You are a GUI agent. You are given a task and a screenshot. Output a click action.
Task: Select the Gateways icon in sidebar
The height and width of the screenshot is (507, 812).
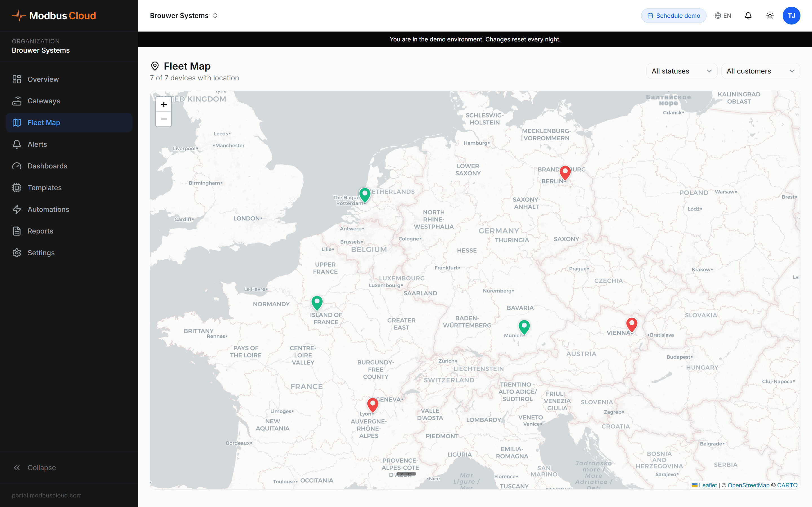pos(17,101)
